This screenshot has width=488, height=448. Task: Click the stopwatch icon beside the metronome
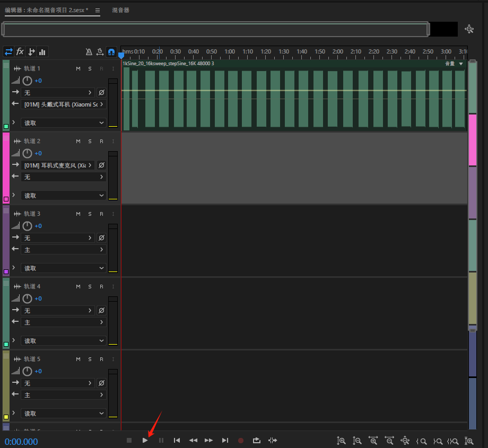coord(100,51)
